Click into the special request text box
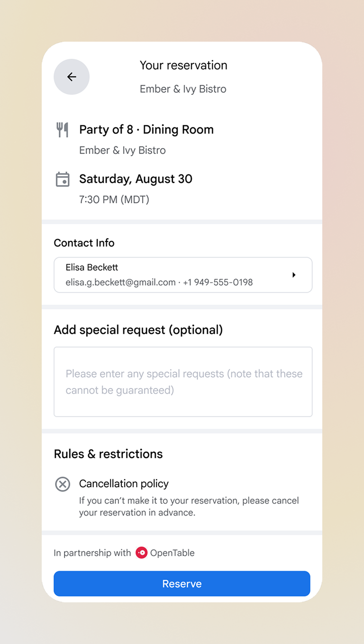364x644 pixels. tap(183, 382)
